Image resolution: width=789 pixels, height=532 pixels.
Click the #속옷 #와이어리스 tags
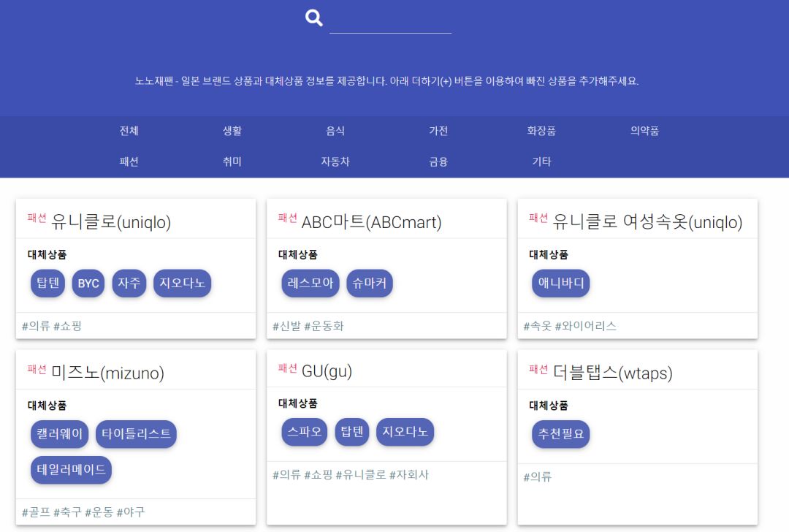tap(570, 326)
